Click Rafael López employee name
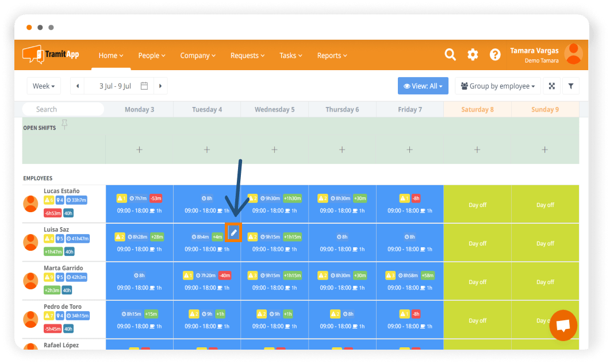The image size is (610, 364). coord(61,345)
